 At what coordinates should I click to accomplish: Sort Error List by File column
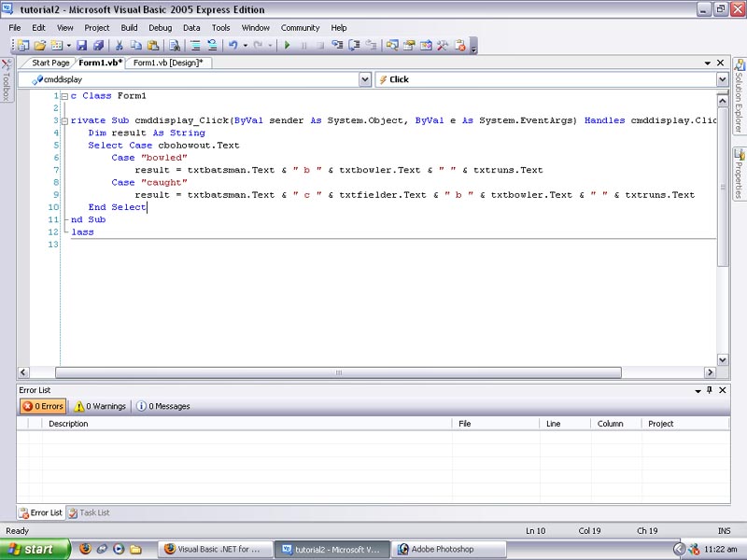point(496,424)
